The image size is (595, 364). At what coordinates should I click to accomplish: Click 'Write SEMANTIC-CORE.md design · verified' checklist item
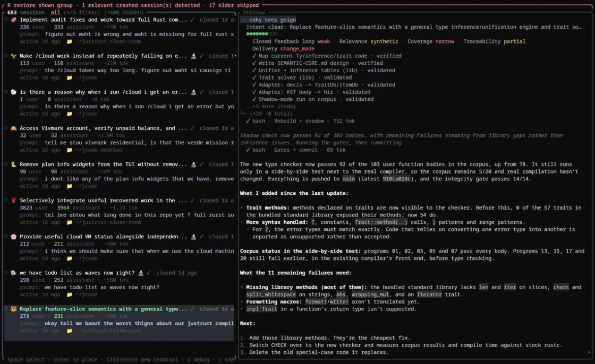[317, 63]
